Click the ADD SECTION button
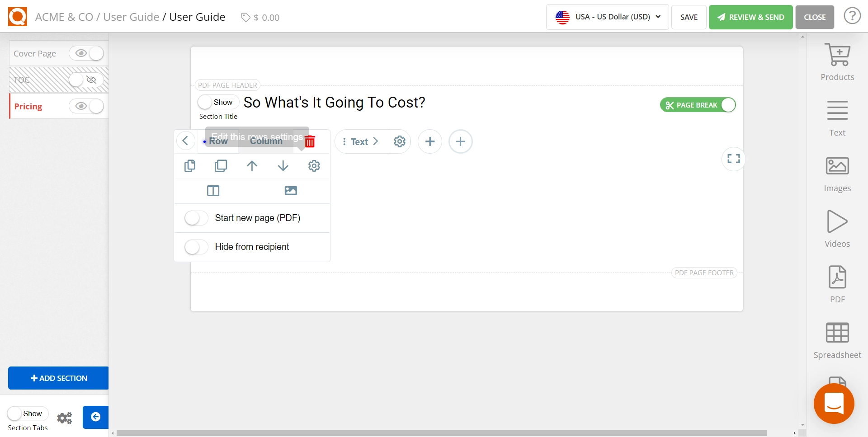 tap(58, 378)
